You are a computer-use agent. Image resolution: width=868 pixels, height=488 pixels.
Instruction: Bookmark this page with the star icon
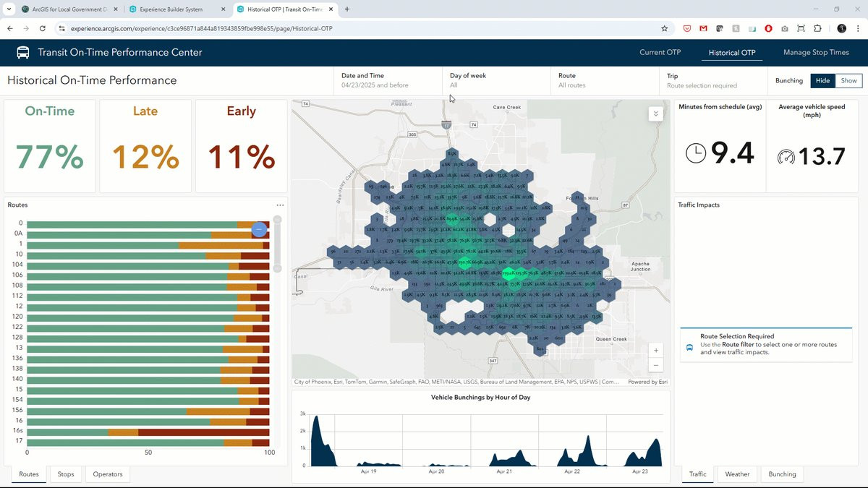click(x=665, y=28)
